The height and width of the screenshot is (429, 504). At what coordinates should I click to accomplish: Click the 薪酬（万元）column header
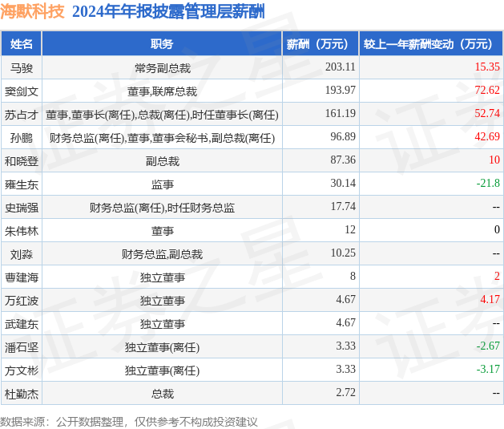pos(321,44)
